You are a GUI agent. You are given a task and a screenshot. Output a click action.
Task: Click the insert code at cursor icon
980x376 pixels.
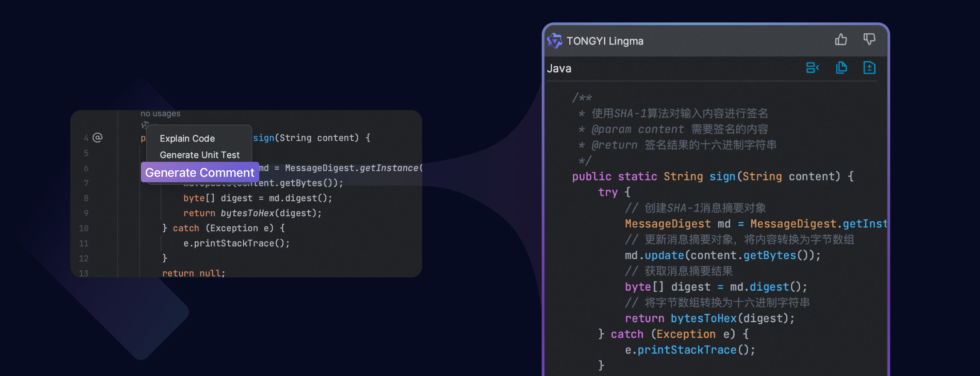(812, 68)
